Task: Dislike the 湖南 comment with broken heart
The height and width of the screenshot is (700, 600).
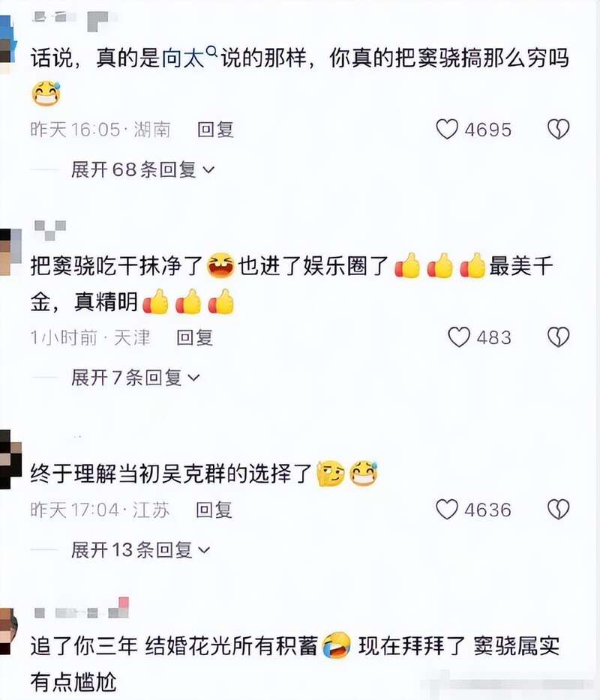Action: tap(558, 130)
